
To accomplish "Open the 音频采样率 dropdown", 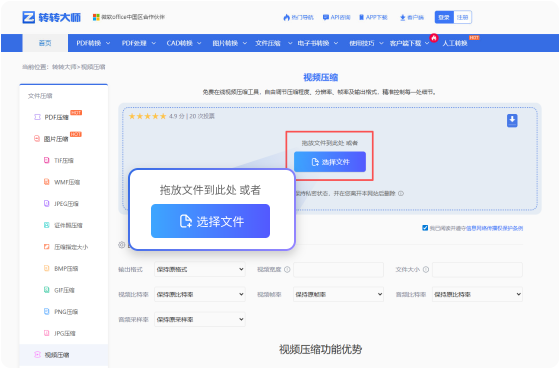I will 200,319.
